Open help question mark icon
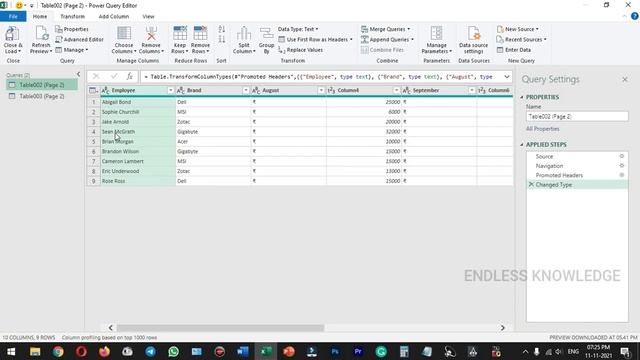The width and height of the screenshot is (640, 360). pos(634,16)
